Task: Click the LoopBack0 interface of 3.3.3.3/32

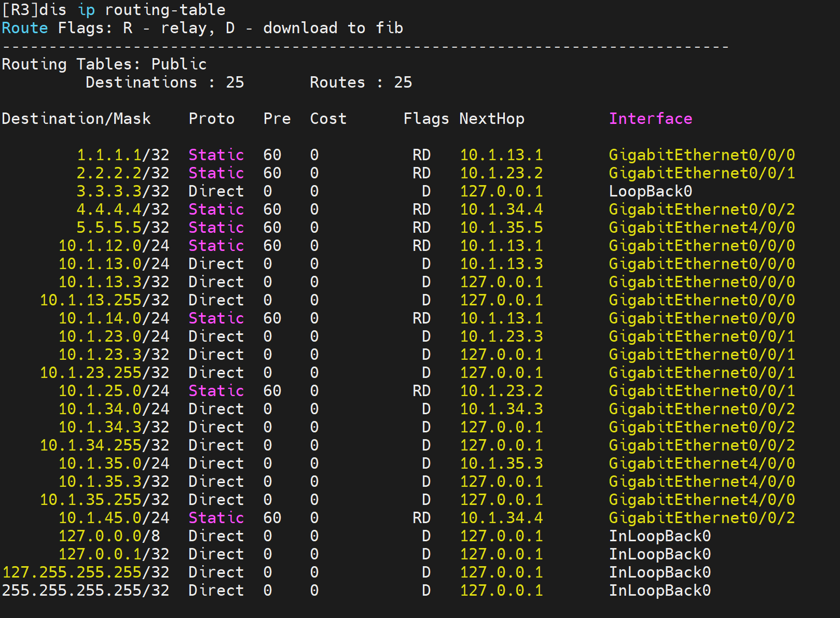Action: (650, 191)
